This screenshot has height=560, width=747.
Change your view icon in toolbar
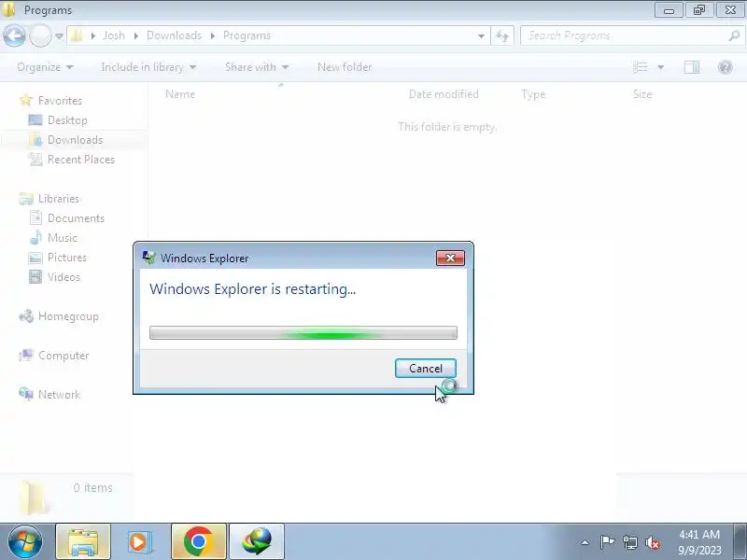[x=641, y=67]
